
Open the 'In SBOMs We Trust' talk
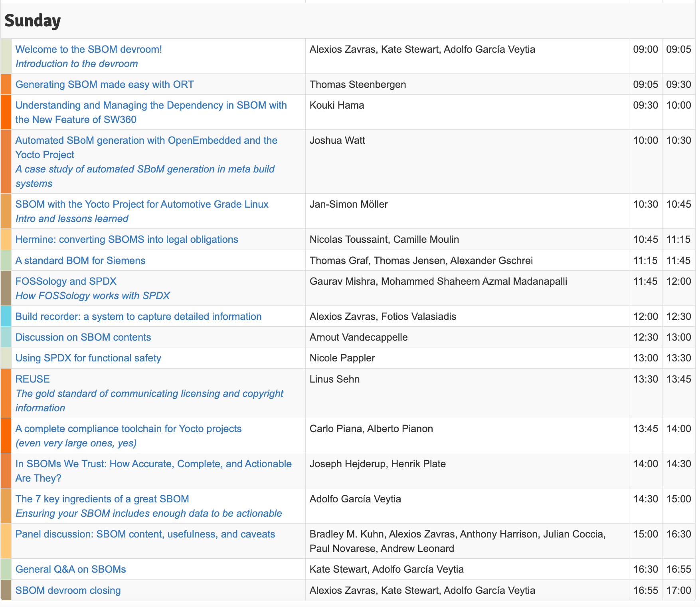tap(153, 471)
